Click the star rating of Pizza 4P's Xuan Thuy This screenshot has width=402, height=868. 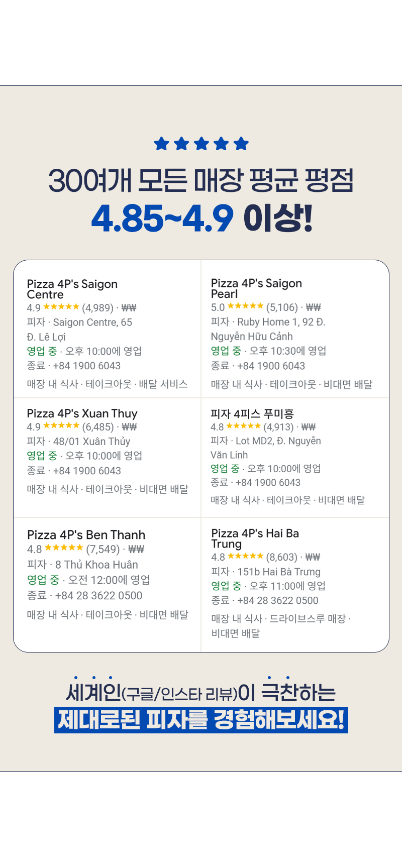click(61, 426)
